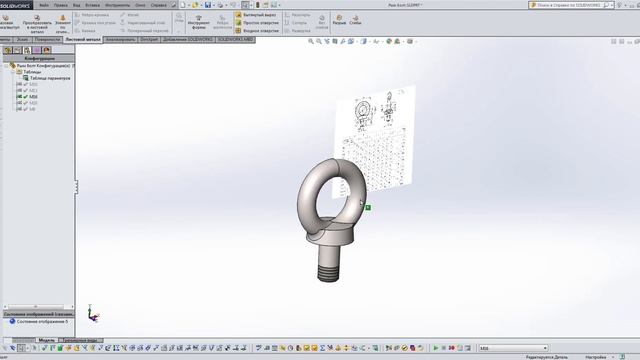640x360 pixels.
Task: Open the M16 configuration combo box
Action: pos(513,348)
